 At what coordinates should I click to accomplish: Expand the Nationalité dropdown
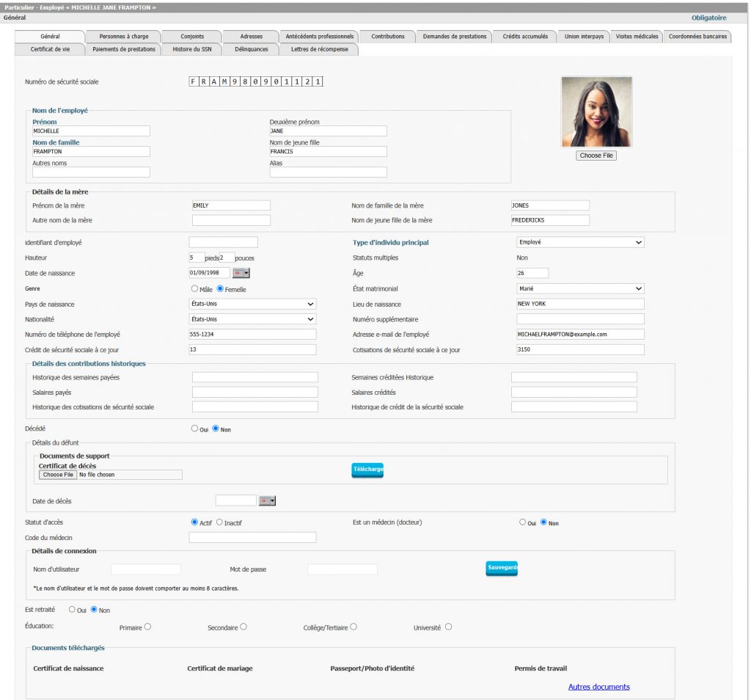click(x=252, y=319)
